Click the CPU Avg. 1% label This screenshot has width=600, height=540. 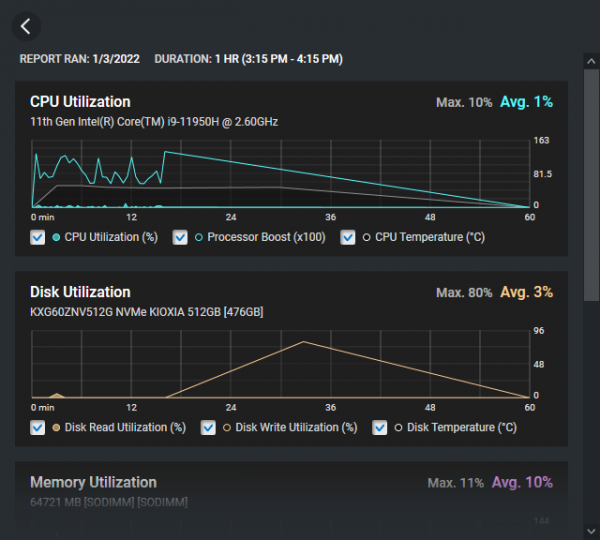526,102
